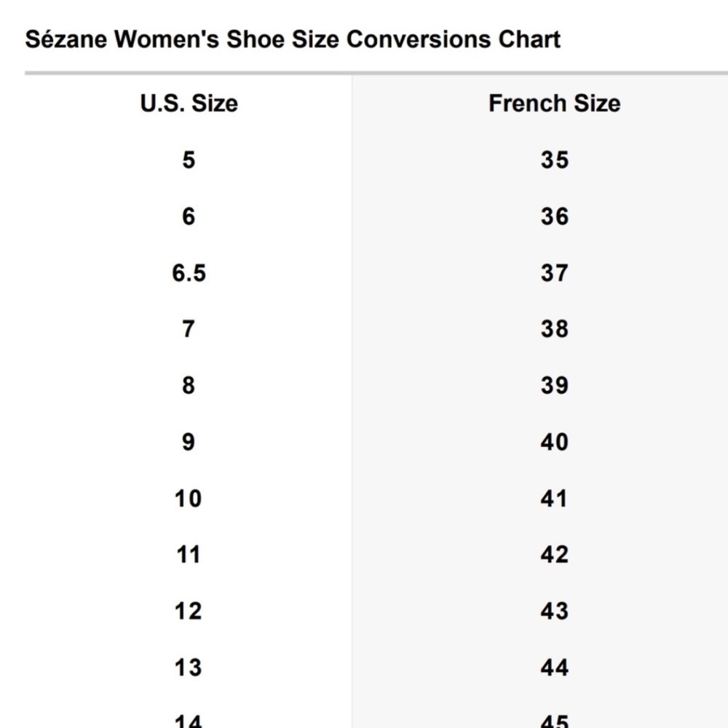This screenshot has height=728, width=728.
Task: Select the French Size column header
Action: pos(554,103)
